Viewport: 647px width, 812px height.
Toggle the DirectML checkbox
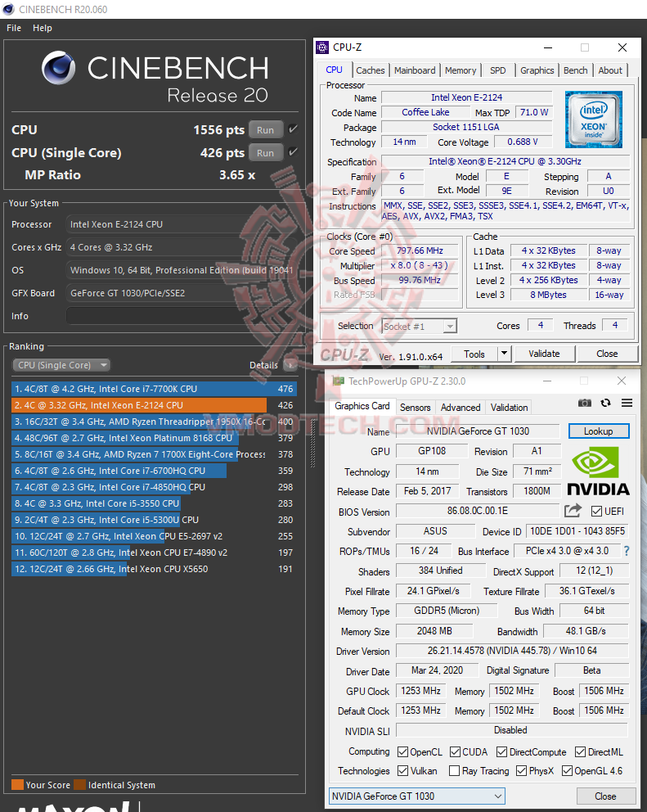click(x=580, y=752)
